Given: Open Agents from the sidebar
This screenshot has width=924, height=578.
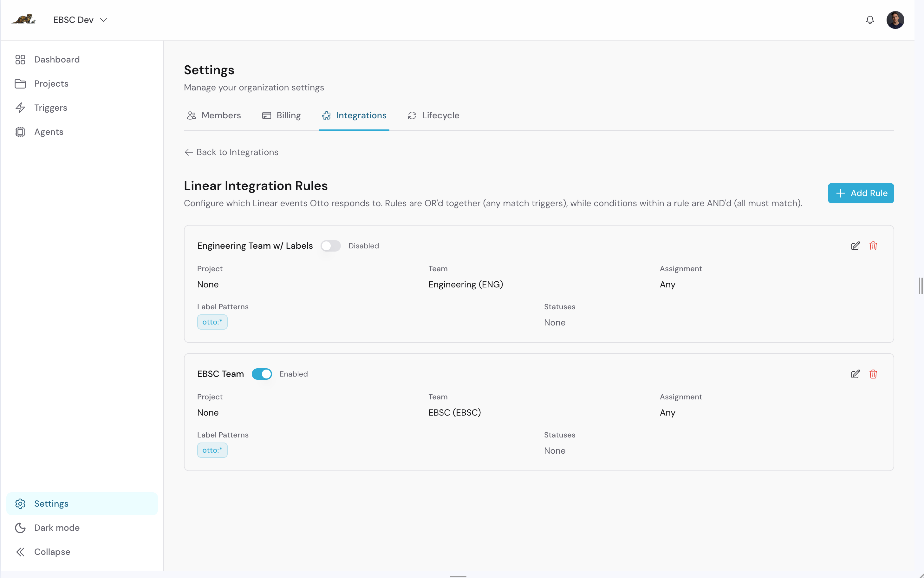Looking at the screenshot, I should pos(49,132).
